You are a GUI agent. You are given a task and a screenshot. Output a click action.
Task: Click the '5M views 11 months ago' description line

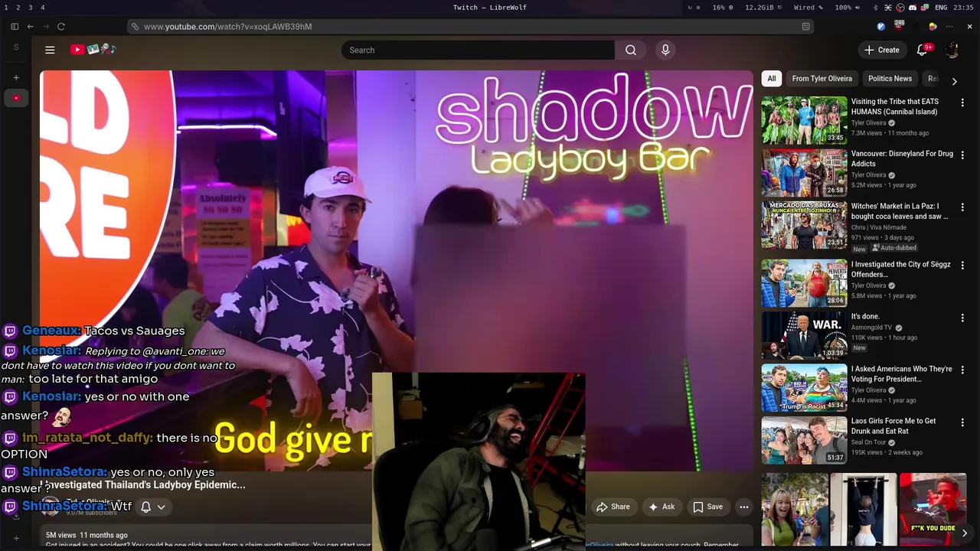pyautogui.click(x=87, y=535)
